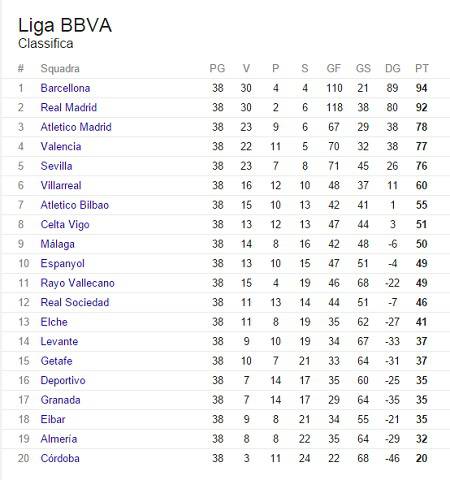Open the Elche team link
Screen dimensions: 450x480
(x=54, y=322)
